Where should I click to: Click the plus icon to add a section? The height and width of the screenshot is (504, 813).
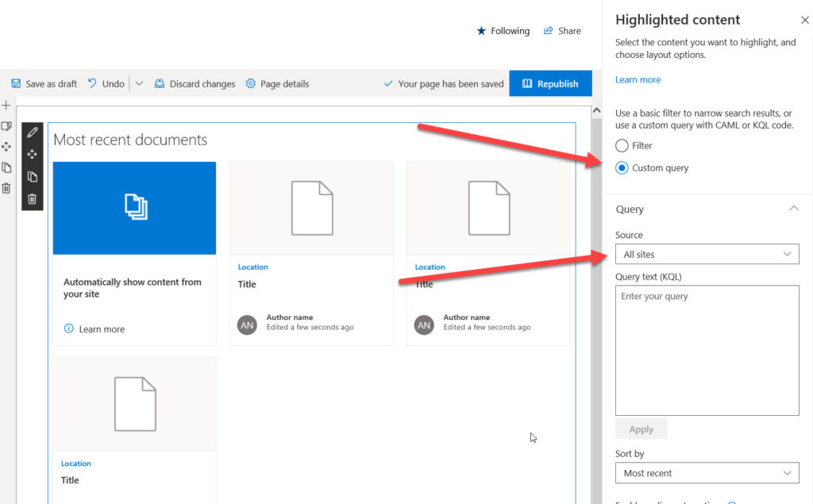(6, 105)
